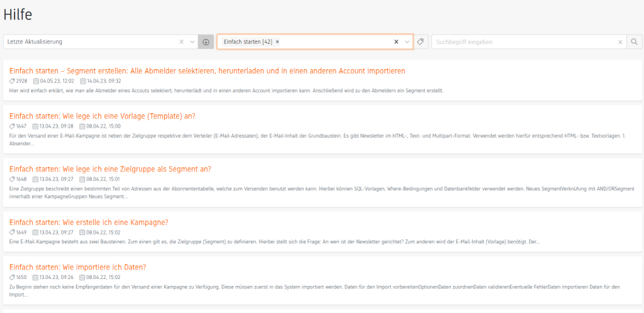This screenshot has height=313, width=644.
Task: Open 'Wie lege ich eine Vorlage (Template) an?'
Action: coord(103,116)
